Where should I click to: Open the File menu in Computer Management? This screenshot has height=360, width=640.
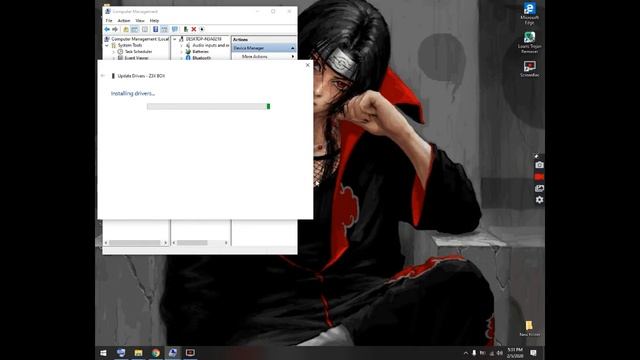click(x=109, y=20)
